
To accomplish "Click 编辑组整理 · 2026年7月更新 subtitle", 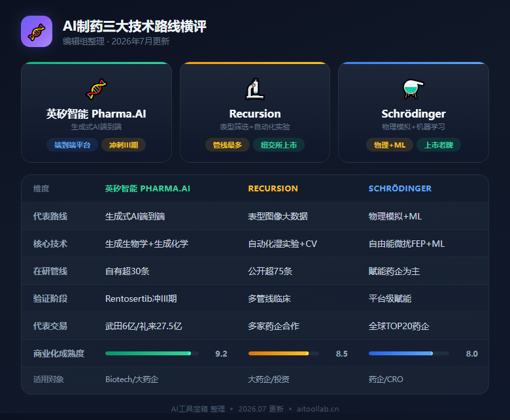I will tap(116, 41).
